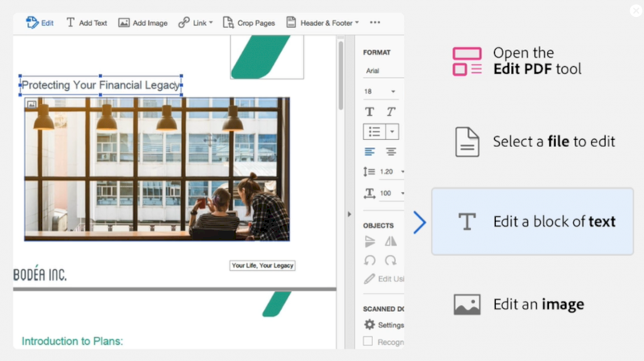Select the Select a file to edit step

pyautogui.click(x=535, y=142)
